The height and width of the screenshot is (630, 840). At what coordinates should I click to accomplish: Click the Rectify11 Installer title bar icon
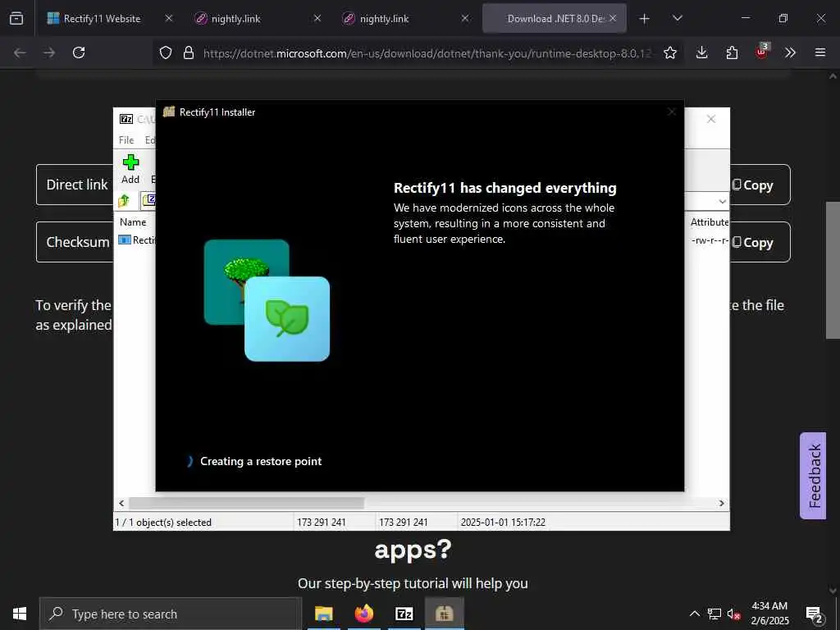[x=169, y=112]
